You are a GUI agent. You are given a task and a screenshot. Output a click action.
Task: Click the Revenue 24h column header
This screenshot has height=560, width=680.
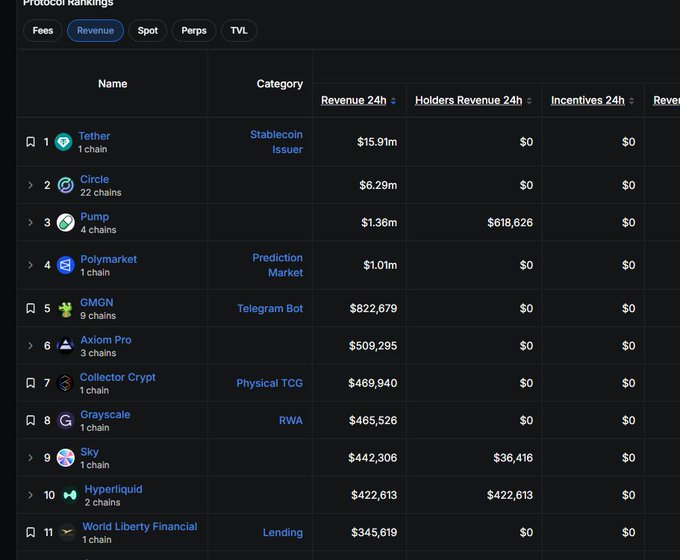point(353,100)
